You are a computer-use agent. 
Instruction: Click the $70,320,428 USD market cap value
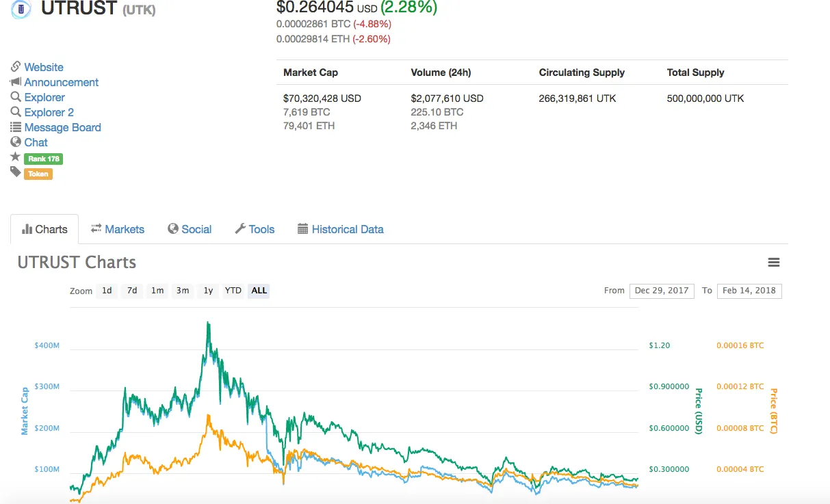pos(322,98)
